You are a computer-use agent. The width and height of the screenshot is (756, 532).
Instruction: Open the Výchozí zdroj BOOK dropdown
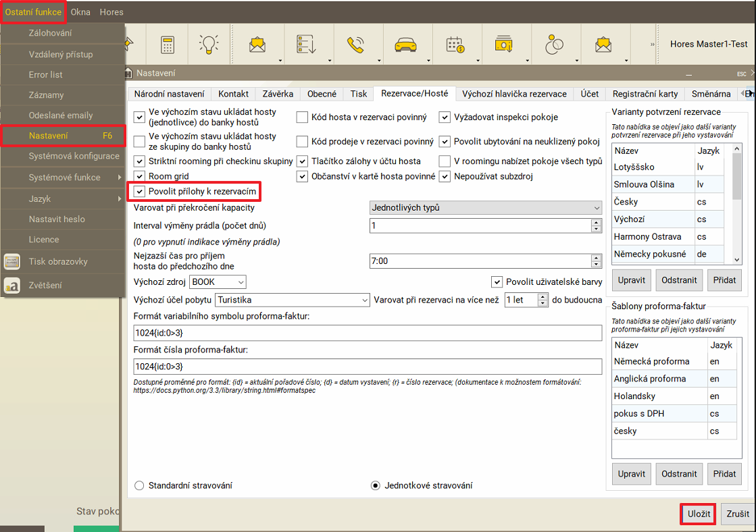click(x=218, y=282)
